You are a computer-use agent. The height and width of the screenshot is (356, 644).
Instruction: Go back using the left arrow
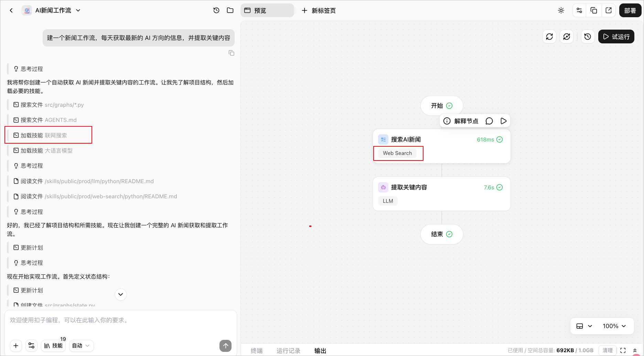coord(11,10)
